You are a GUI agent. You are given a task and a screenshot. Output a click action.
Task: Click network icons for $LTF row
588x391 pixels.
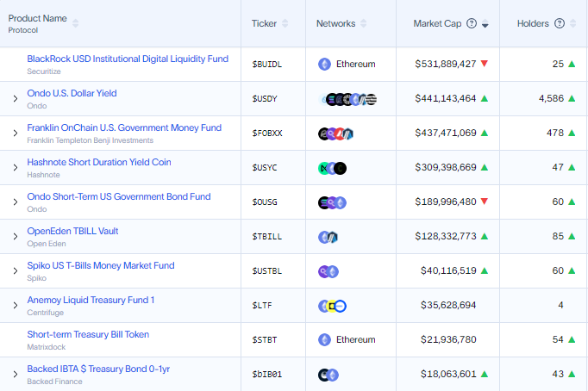332,306
